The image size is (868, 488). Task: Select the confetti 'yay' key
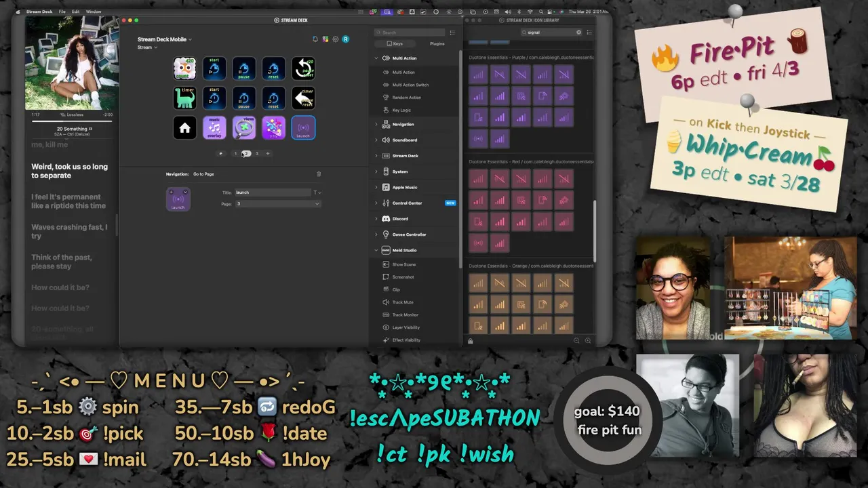(x=274, y=128)
